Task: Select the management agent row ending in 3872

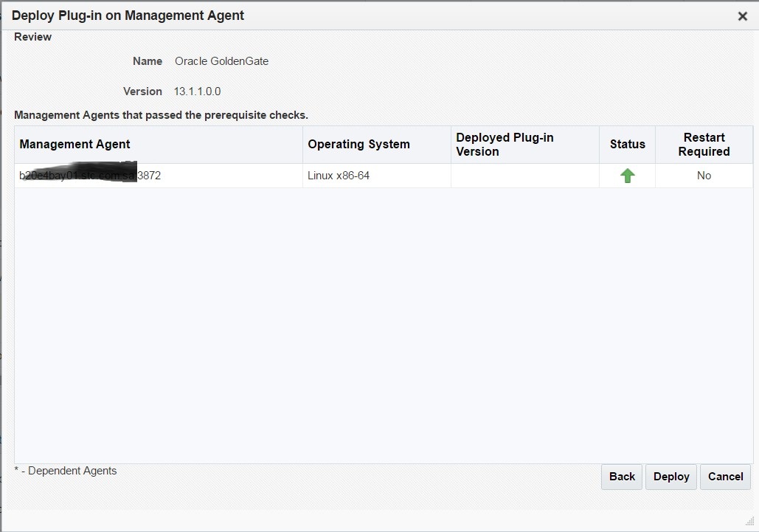Action: 90,176
